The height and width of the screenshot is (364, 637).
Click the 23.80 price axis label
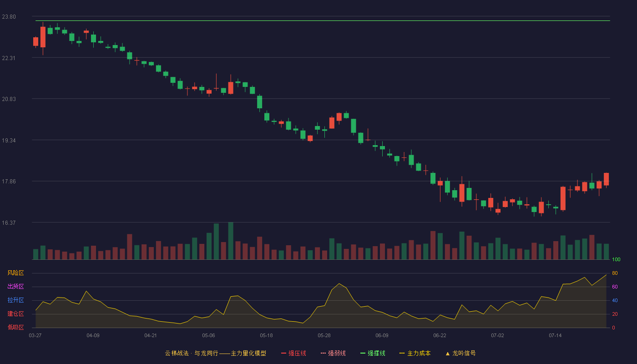(9, 17)
